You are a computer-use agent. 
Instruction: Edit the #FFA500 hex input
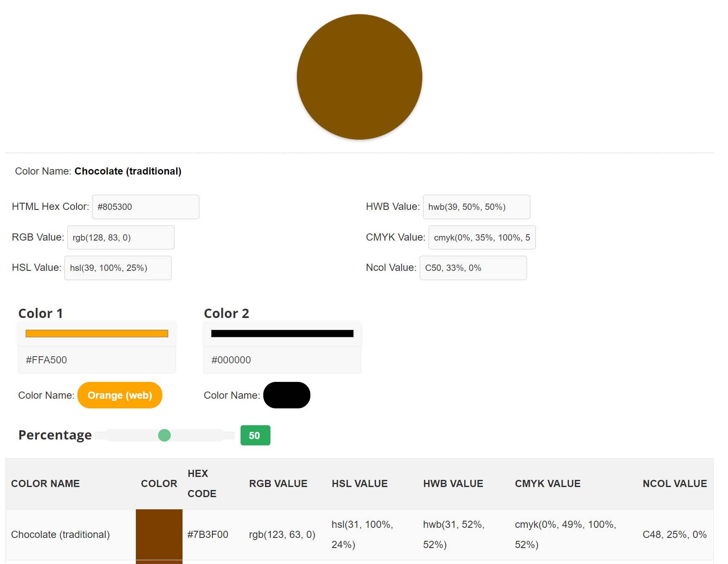pos(97,360)
